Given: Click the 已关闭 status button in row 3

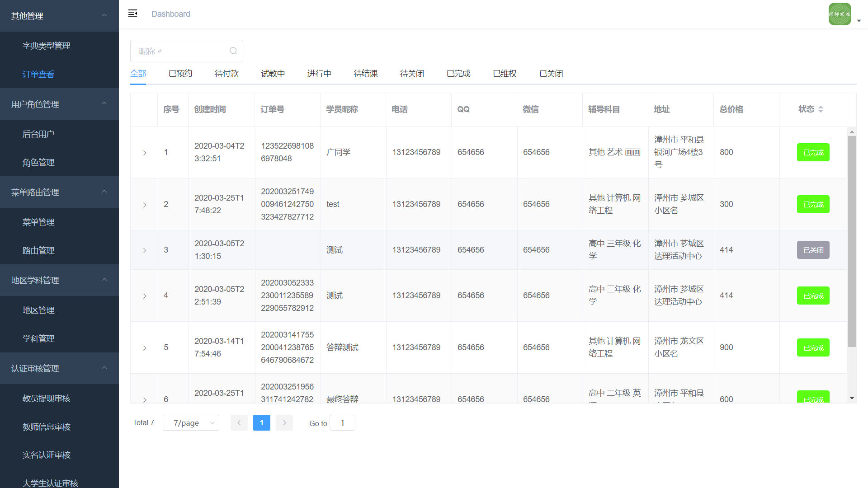Looking at the screenshot, I should click(x=813, y=250).
